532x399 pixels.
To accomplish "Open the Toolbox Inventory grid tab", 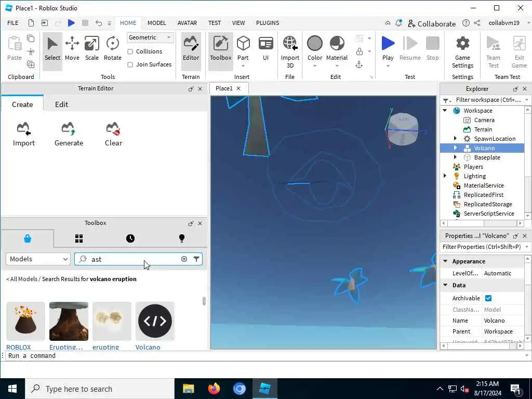I will point(79,238).
